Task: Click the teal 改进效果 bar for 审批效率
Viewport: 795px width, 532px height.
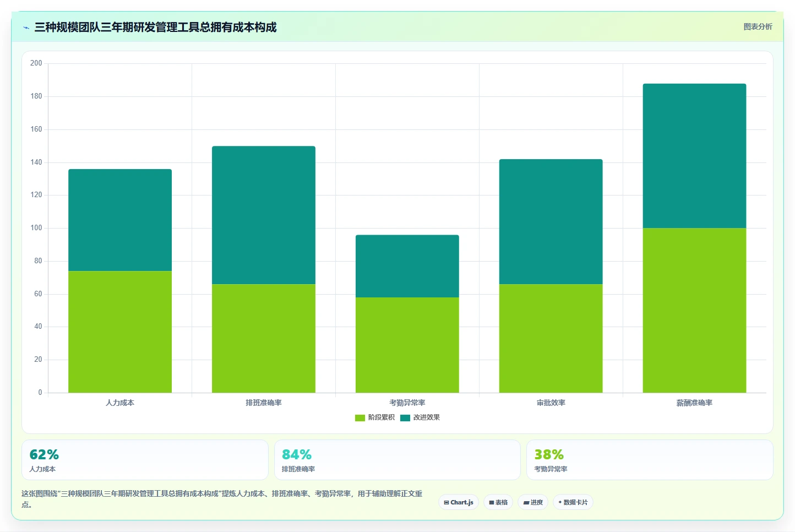Action: pos(551,221)
